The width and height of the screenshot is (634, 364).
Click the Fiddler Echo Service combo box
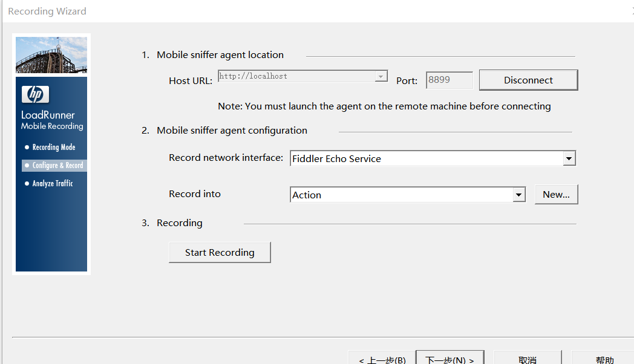(433, 158)
